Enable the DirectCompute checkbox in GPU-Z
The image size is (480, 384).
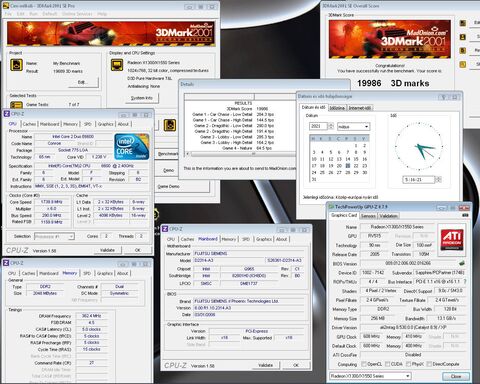tap(429, 364)
